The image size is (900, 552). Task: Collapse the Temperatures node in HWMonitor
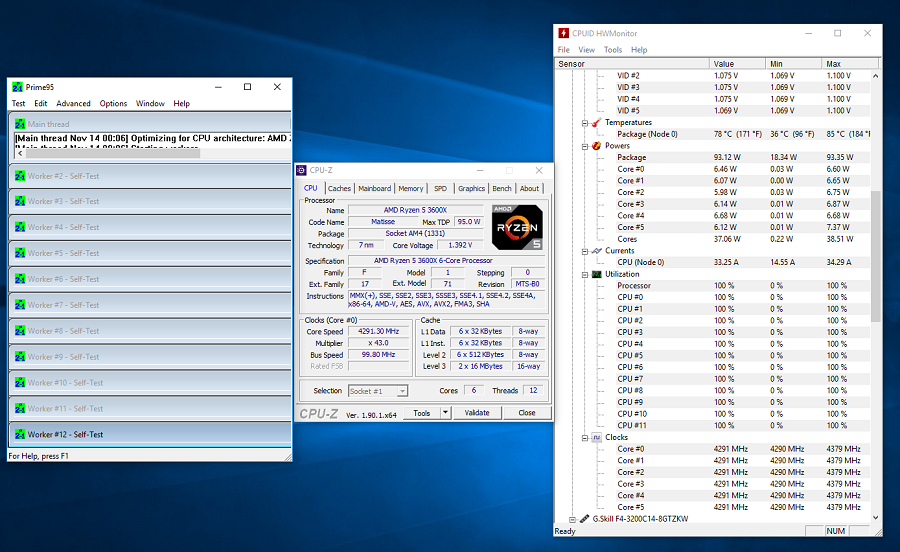584,123
